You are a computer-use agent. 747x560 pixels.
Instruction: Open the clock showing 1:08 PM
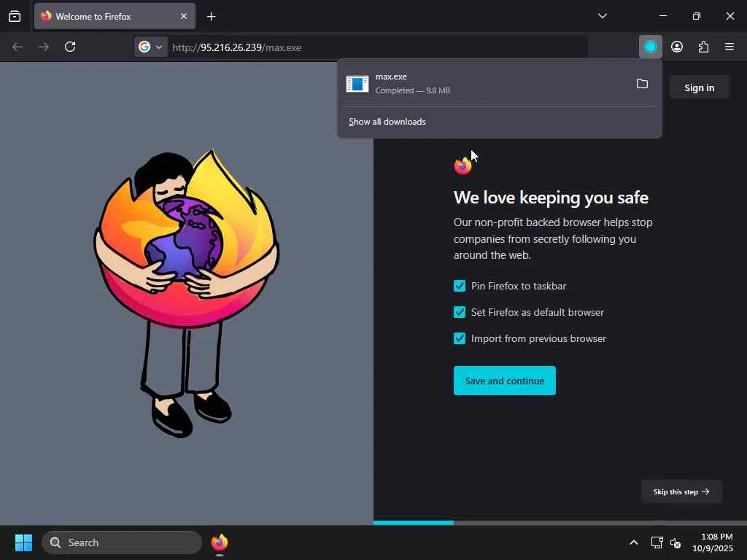[713, 542]
